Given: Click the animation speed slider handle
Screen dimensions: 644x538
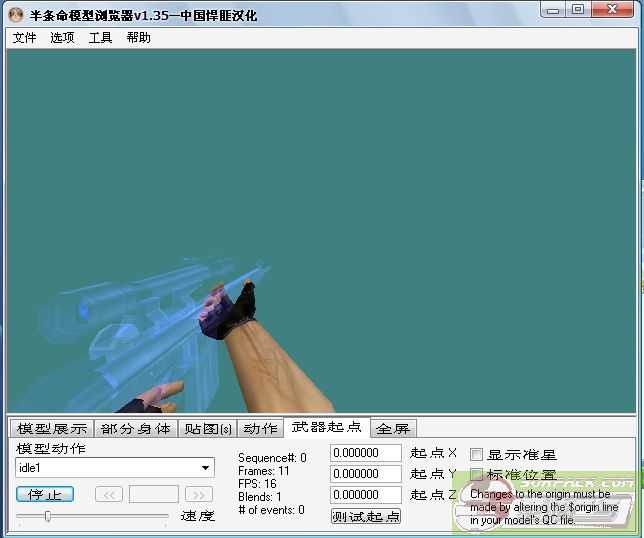Looking at the screenshot, I should (x=47, y=516).
